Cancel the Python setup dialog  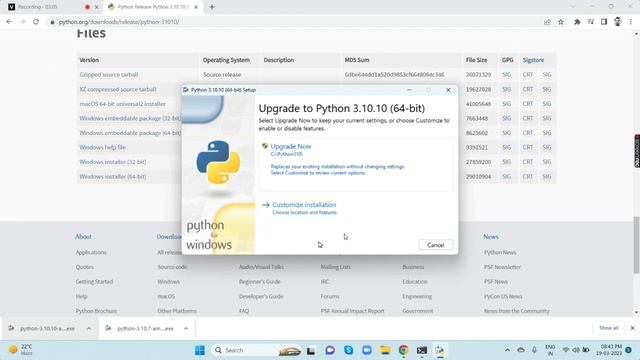click(x=436, y=245)
